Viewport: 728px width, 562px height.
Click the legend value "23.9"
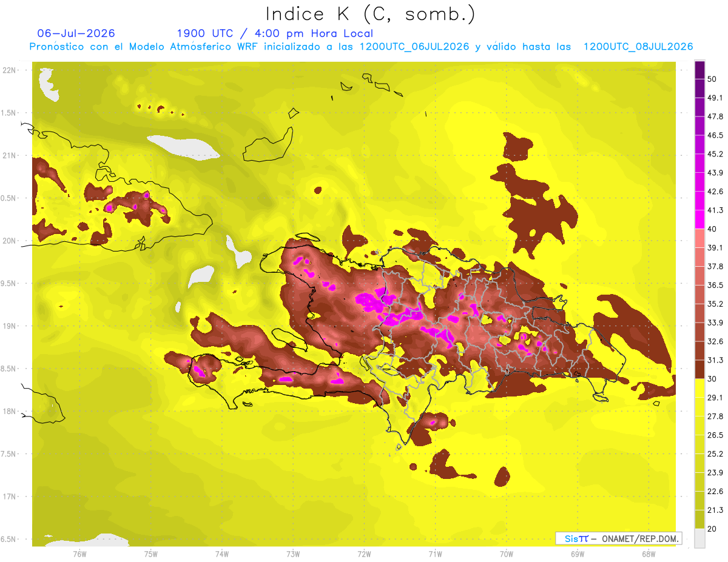pos(715,473)
